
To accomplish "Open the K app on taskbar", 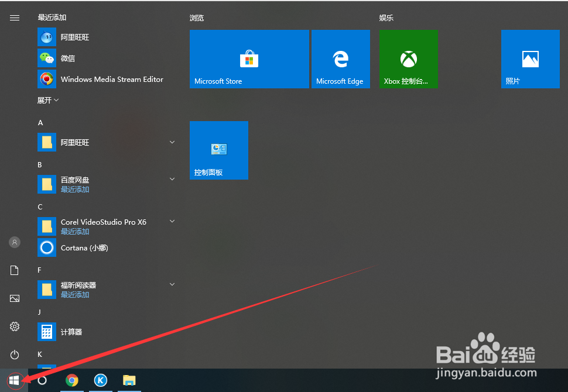I will [x=100, y=380].
